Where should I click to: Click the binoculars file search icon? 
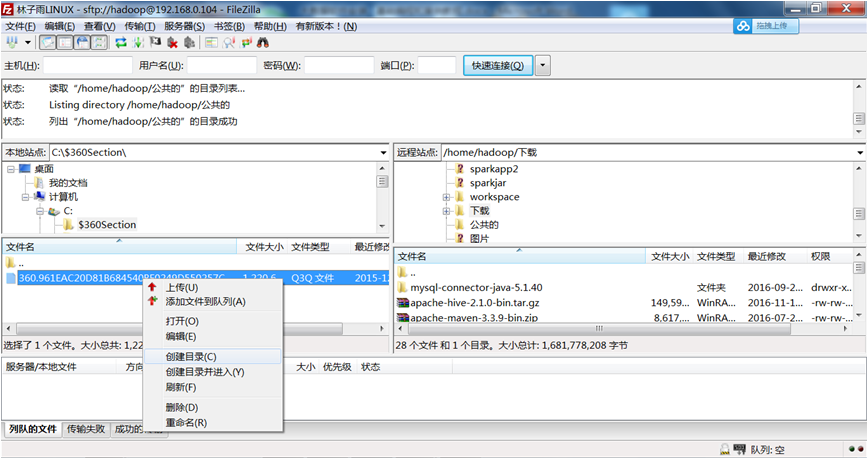click(x=262, y=43)
